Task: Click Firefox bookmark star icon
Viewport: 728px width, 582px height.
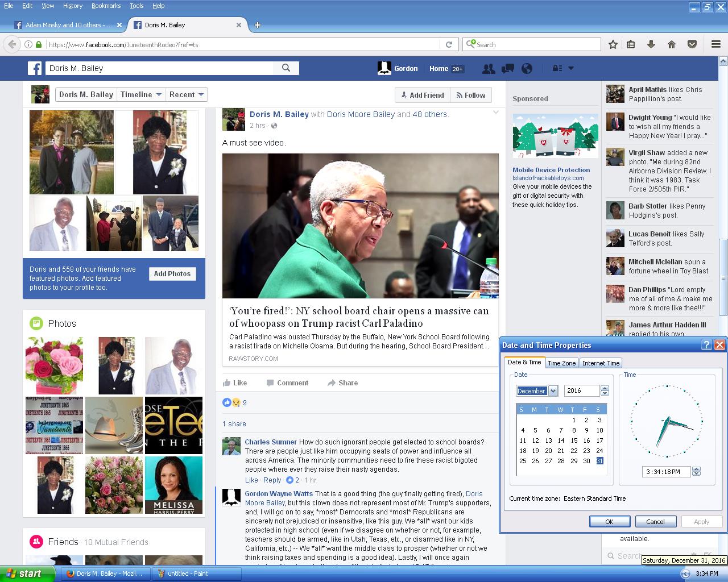Action: (613, 44)
